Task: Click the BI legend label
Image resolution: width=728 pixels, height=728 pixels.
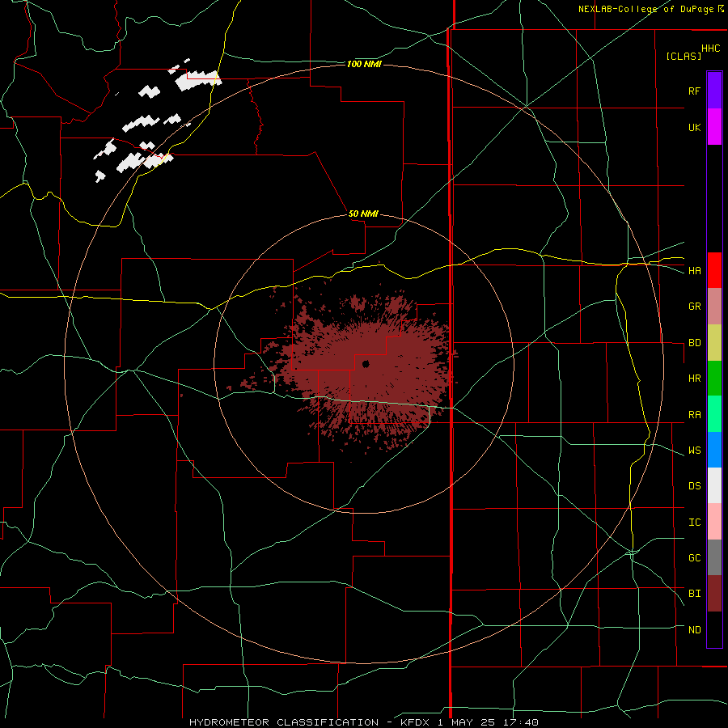Action: point(694,594)
